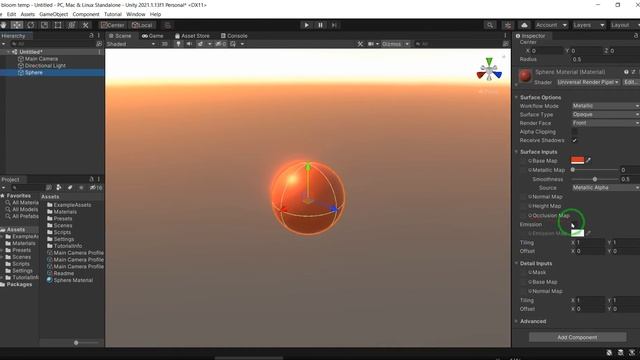
Task: Toggle Project hidden packages visibility
Action: pyautogui.click(x=96, y=188)
